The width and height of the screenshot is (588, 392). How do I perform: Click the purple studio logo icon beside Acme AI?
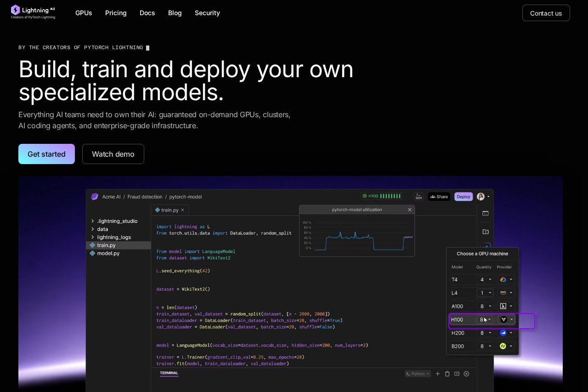(x=95, y=197)
